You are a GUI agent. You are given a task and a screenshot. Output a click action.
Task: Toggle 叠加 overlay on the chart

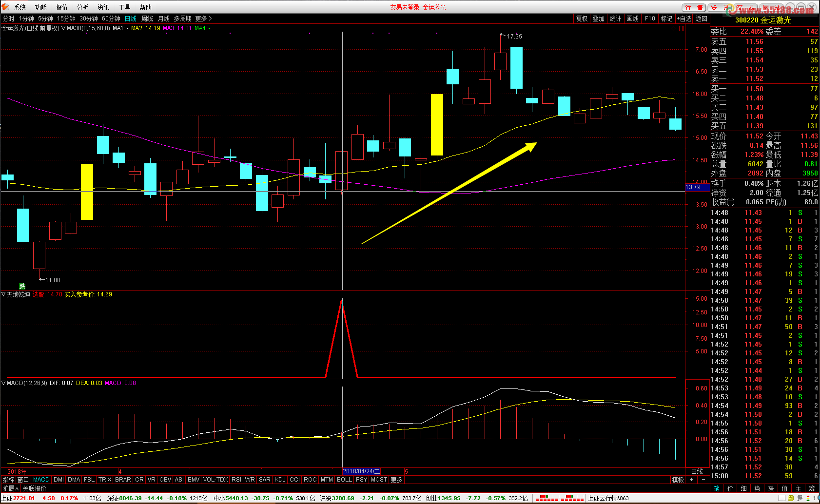(x=598, y=19)
